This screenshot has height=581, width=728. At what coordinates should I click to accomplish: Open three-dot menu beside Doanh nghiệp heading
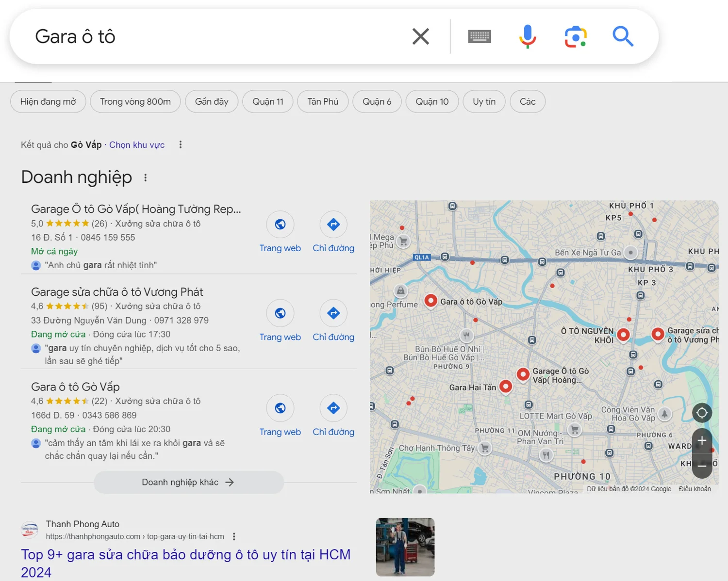tap(145, 178)
